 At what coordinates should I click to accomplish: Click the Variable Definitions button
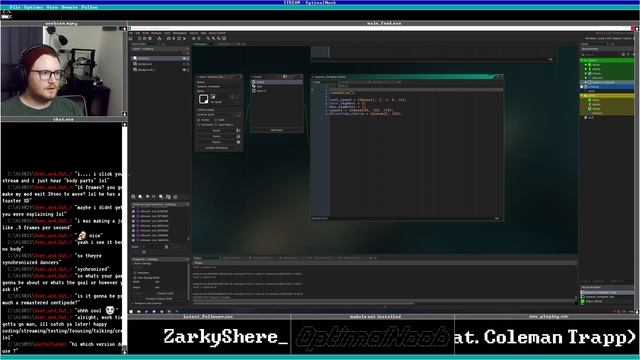coord(216,148)
